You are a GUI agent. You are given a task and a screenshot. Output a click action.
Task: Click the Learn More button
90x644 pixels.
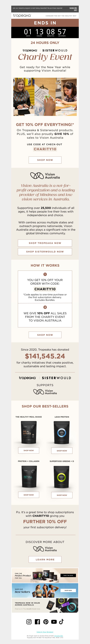click(x=45, y=559)
